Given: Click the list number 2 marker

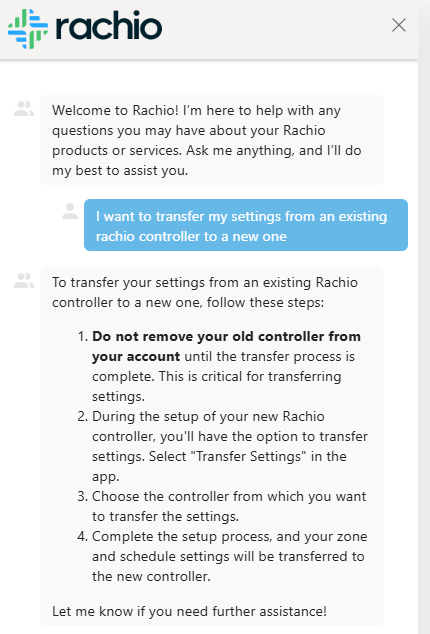Looking at the screenshot, I should pyautogui.click(x=83, y=416).
